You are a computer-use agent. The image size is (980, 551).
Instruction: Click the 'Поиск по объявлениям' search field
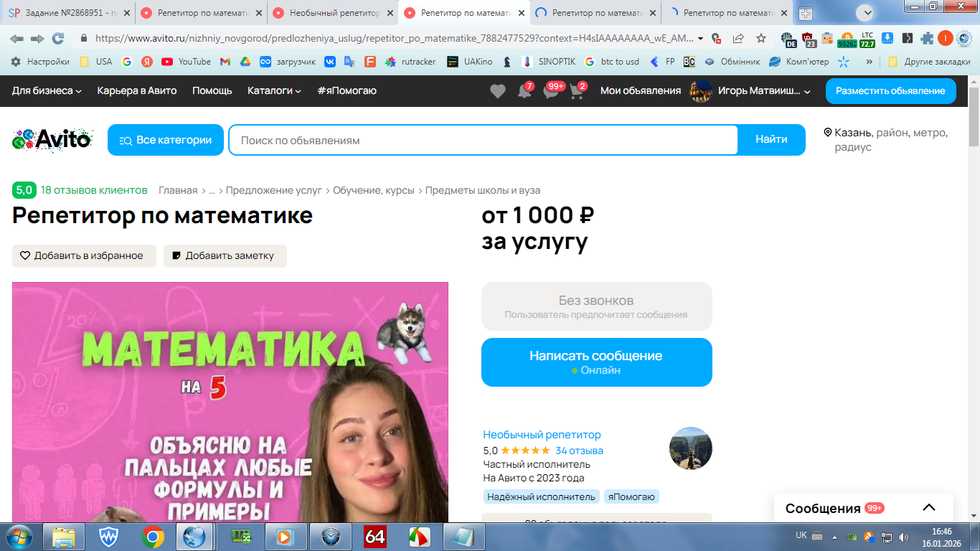tap(483, 140)
